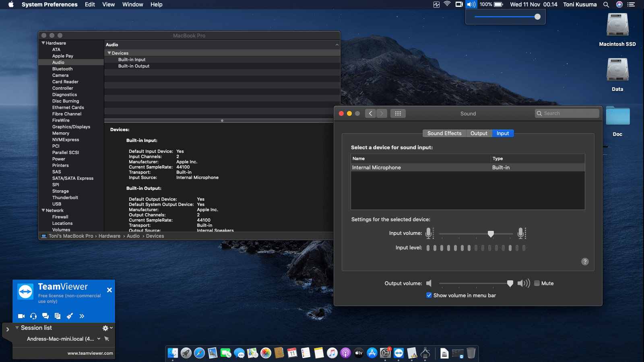This screenshot has width=644, height=362.
Task: Enable the Mute checkbox
Action: point(537,283)
